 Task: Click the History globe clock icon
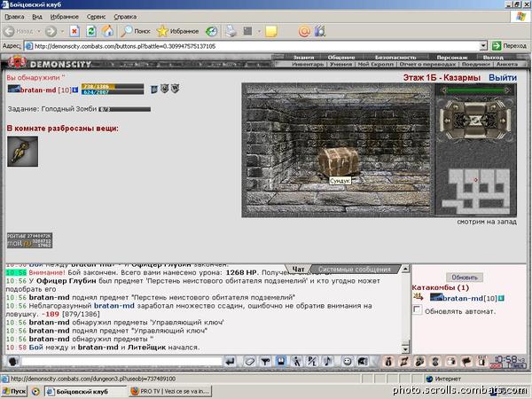click(211, 32)
